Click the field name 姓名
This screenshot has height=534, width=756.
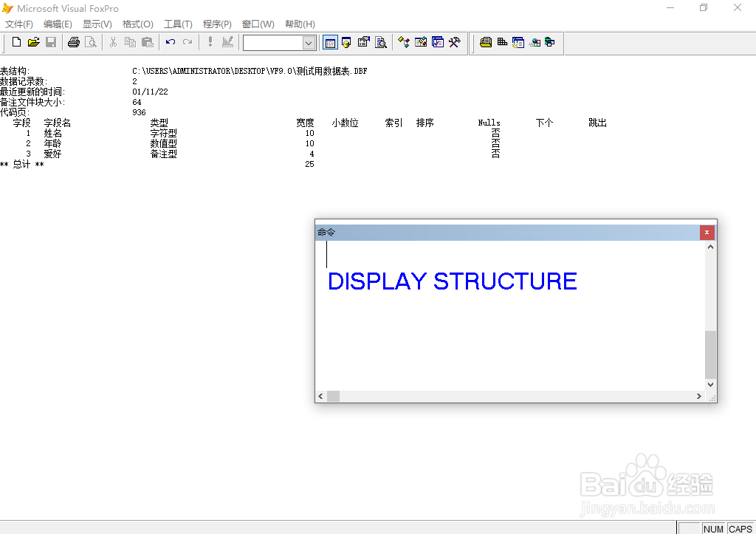point(52,133)
